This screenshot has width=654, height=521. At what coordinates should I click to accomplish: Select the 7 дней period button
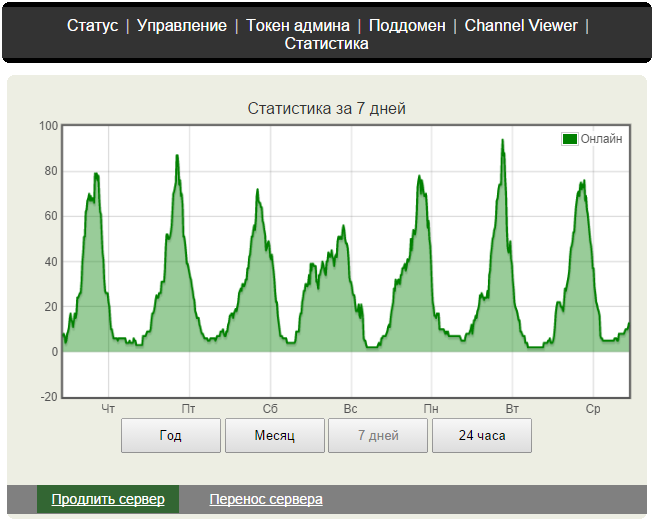(378, 436)
